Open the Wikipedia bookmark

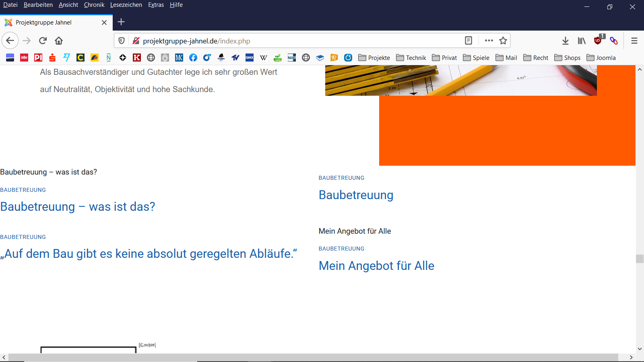click(264, 58)
